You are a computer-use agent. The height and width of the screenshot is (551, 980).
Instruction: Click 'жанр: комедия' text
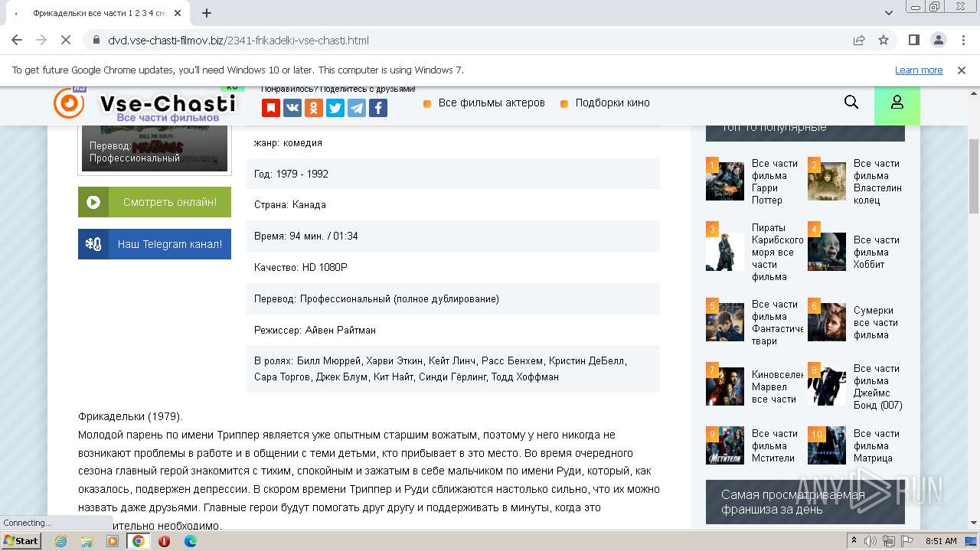point(288,142)
